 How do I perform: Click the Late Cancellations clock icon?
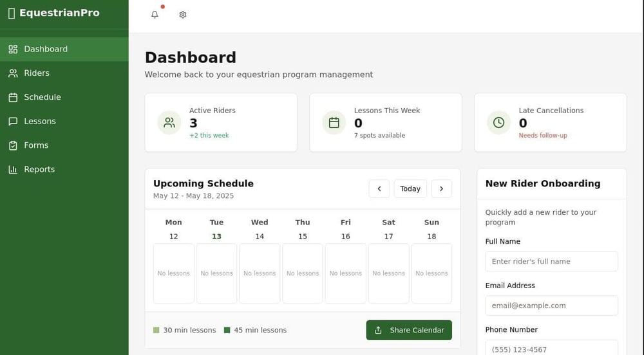click(498, 123)
